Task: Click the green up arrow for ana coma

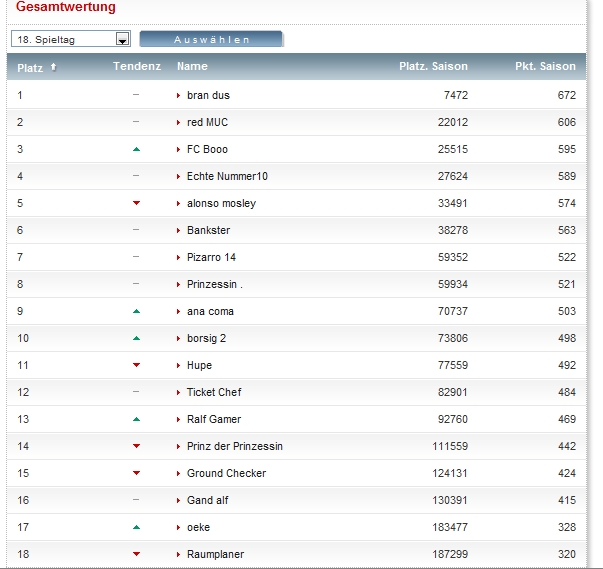Action: point(136,311)
